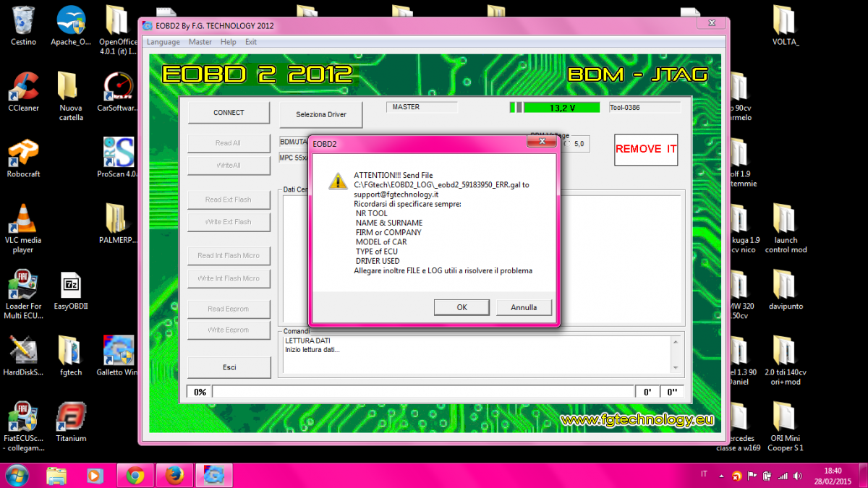Select the CCleaner desktop shortcut
Viewport: 868px width, 488px height.
tap(24, 91)
